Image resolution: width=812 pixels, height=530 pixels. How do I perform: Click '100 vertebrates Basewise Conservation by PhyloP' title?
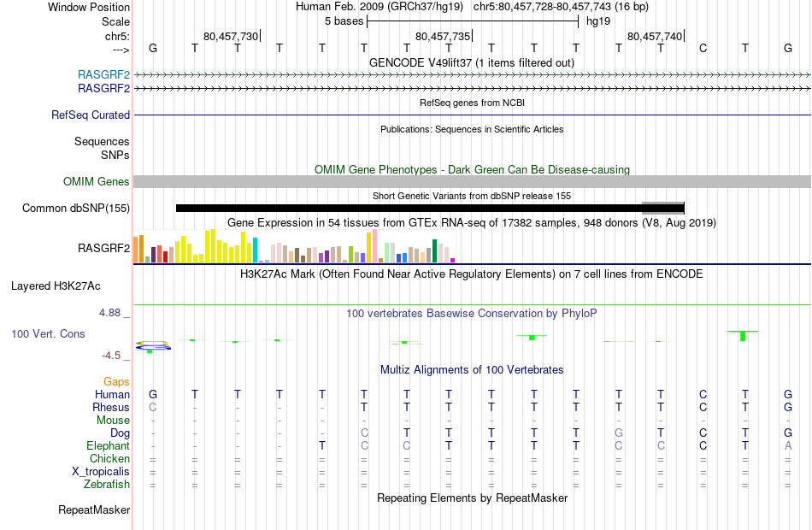(471, 314)
